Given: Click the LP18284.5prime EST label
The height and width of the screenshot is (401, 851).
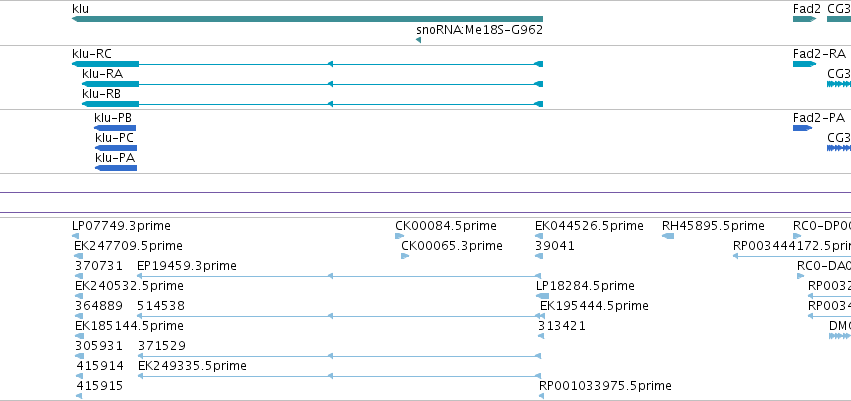Looking at the screenshot, I should click(x=585, y=285).
